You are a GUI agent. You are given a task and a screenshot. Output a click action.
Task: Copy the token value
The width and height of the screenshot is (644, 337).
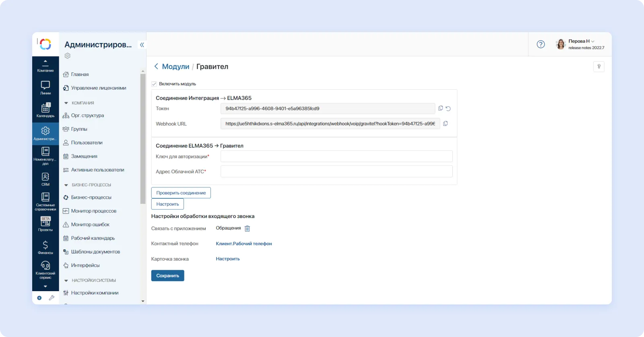[440, 108]
